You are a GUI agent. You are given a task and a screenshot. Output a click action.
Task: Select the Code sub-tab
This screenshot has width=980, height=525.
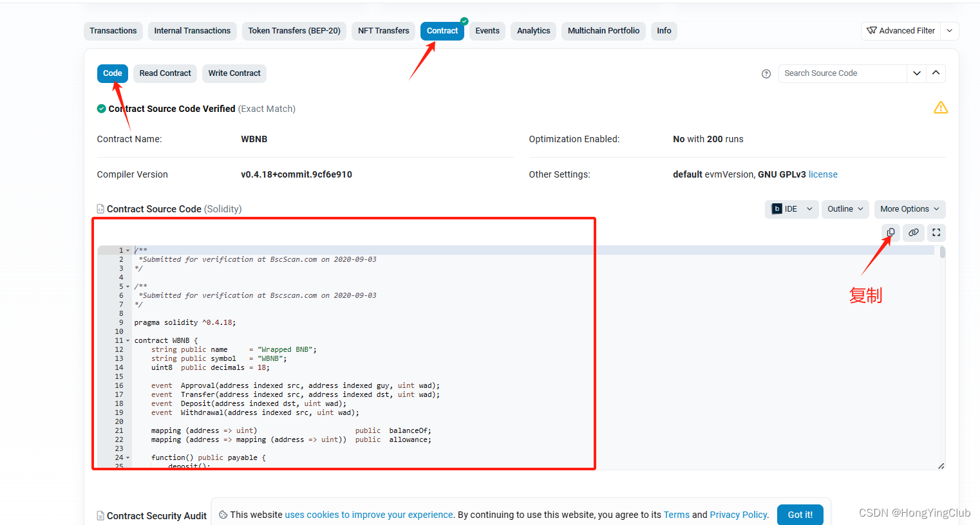113,73
